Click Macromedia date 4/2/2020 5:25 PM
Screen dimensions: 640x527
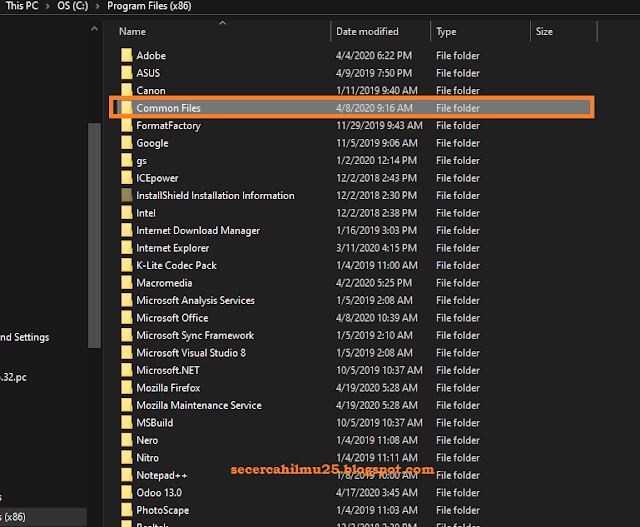[374, 283]
